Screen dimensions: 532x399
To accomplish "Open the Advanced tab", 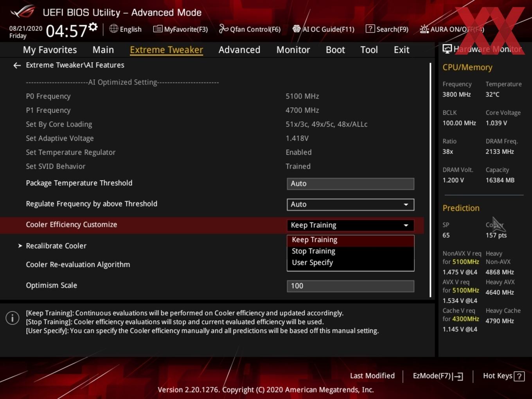I will coord(239,50).
